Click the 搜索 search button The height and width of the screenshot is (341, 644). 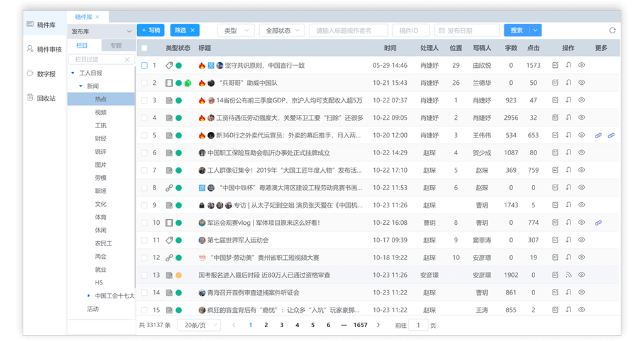point(517,30)
